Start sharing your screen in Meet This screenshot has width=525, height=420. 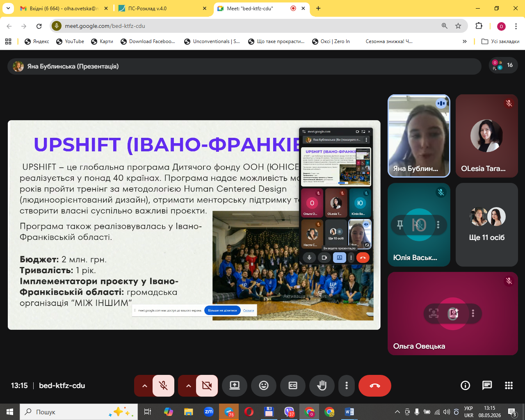click(x=235, y=386)
